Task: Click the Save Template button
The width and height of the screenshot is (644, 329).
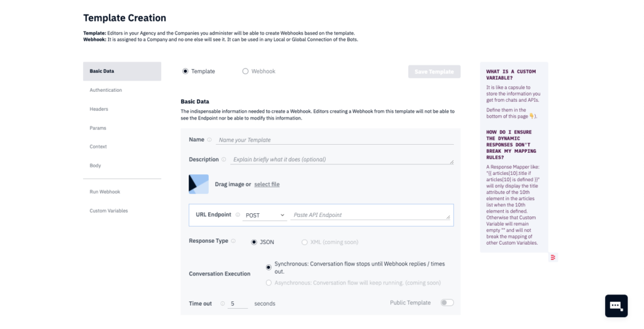Action: (434, 72)
